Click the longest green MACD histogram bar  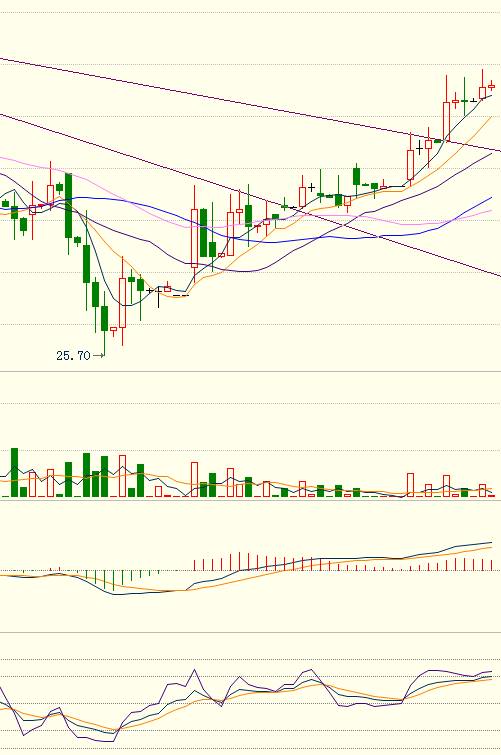114,581
